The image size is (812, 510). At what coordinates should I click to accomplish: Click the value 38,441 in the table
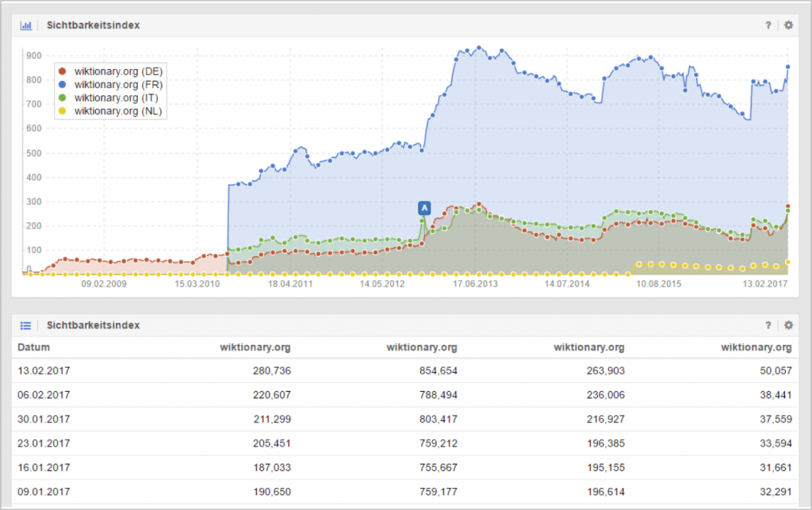click(776, 395)
